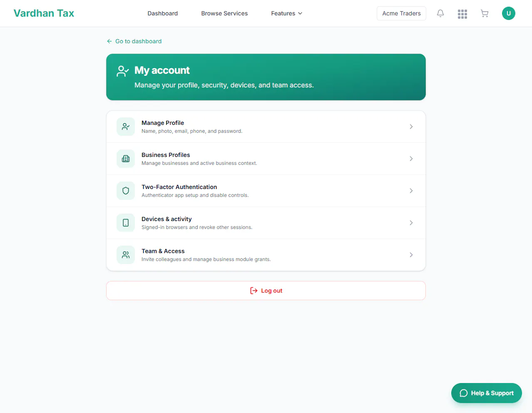Screen dimensions: 532x413
Task: Open the user avatar menu
Action: [x=509, y=13]
